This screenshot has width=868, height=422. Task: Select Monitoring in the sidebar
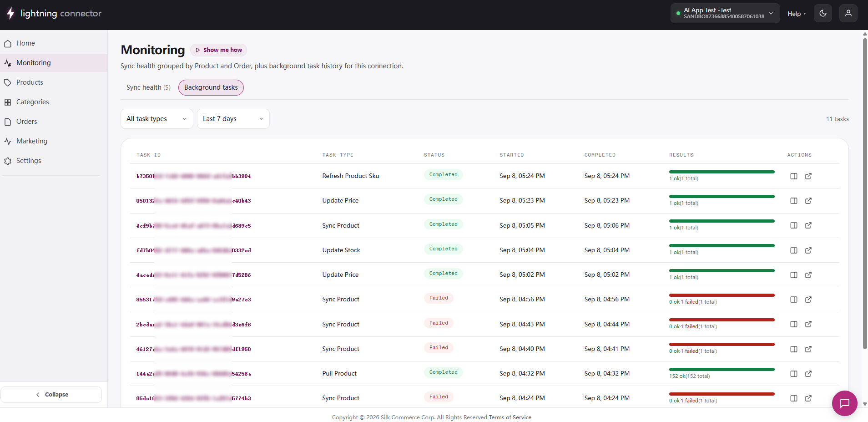click(x=54, y=63)
